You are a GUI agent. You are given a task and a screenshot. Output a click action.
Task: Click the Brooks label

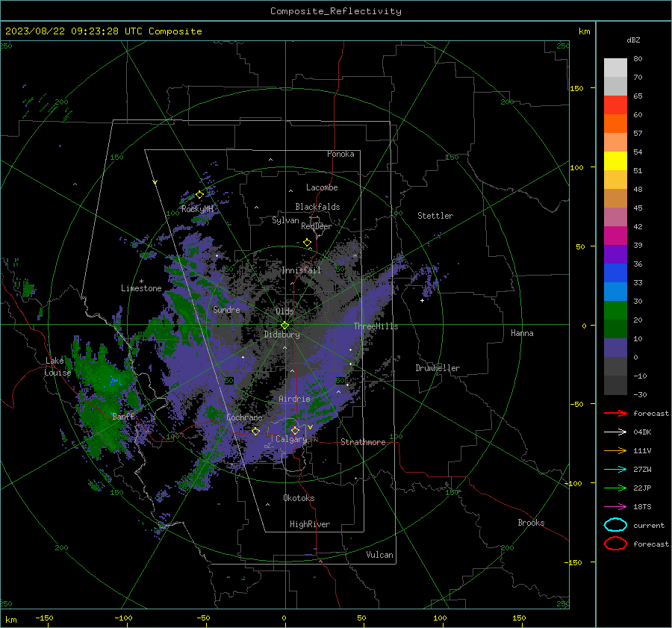(531, 523)
